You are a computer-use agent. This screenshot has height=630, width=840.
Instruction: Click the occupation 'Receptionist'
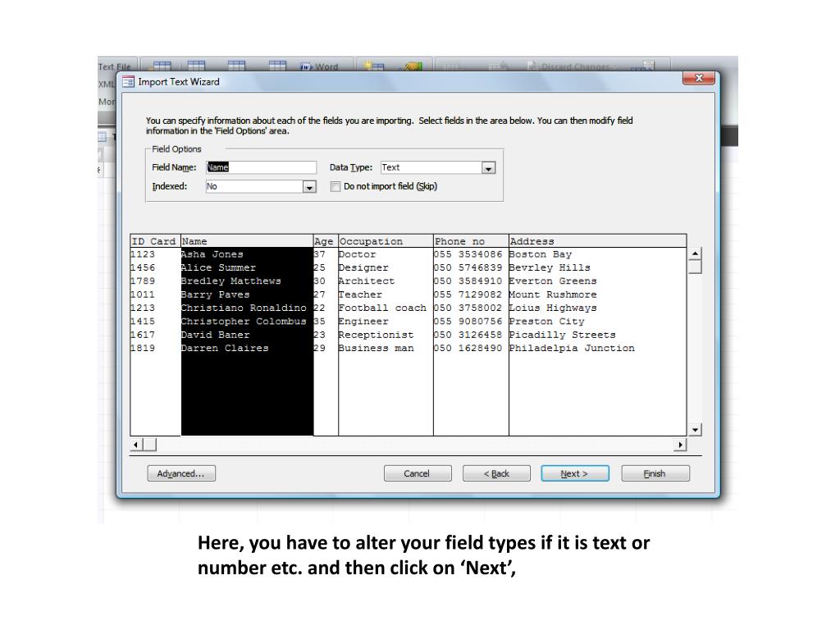(x=376, y=335)
